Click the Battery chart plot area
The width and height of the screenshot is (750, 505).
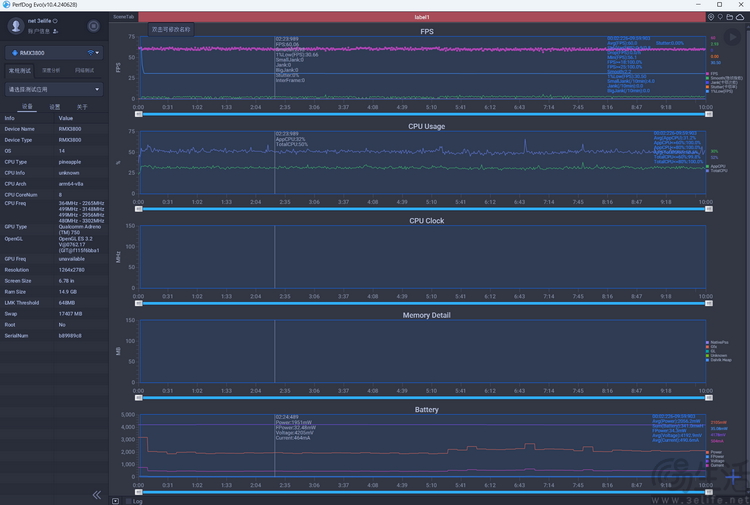coord(423,446)
